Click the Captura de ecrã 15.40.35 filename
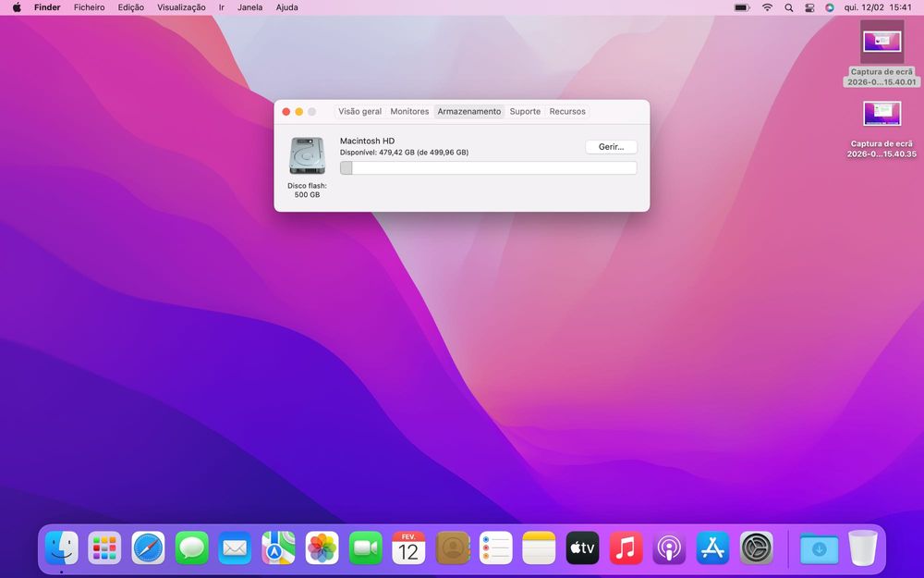This screenshot has height=578, width=924. pyautogui.click(x=882, y=149)
